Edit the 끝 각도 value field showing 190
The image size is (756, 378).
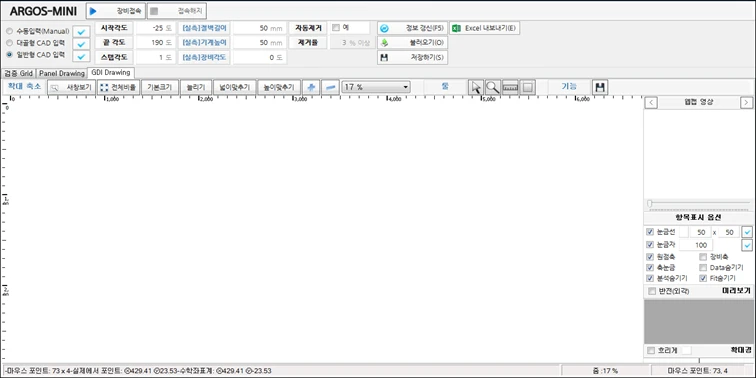pyautogui.click(x=155, y=42)
